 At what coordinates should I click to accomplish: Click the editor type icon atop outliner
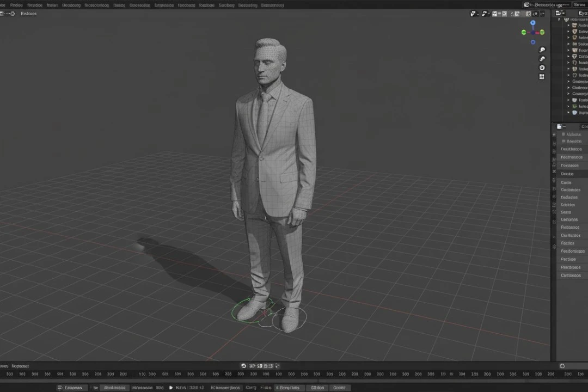tap(559, 13)
